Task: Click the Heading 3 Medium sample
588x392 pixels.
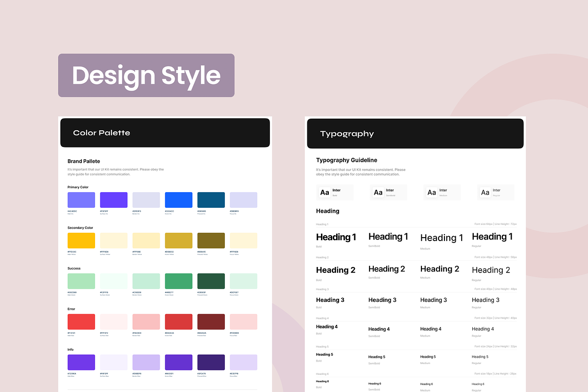Action: coord(434,300)
